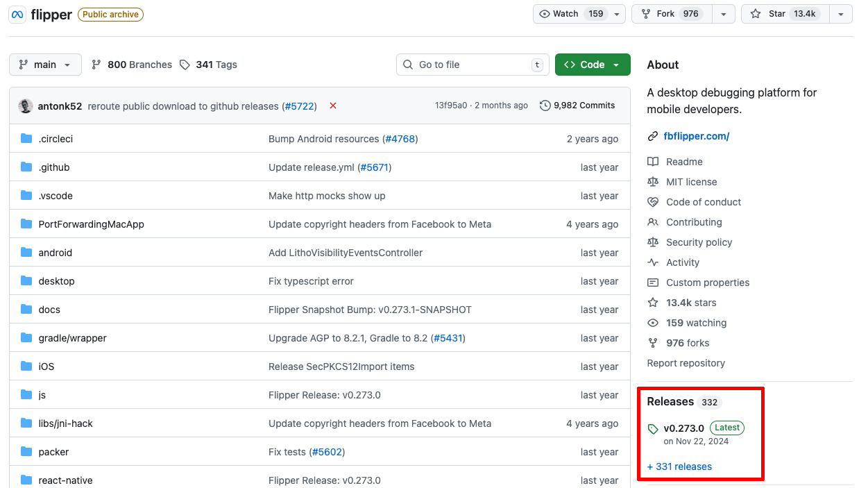View 976 forks link in About

click(688, 343)
